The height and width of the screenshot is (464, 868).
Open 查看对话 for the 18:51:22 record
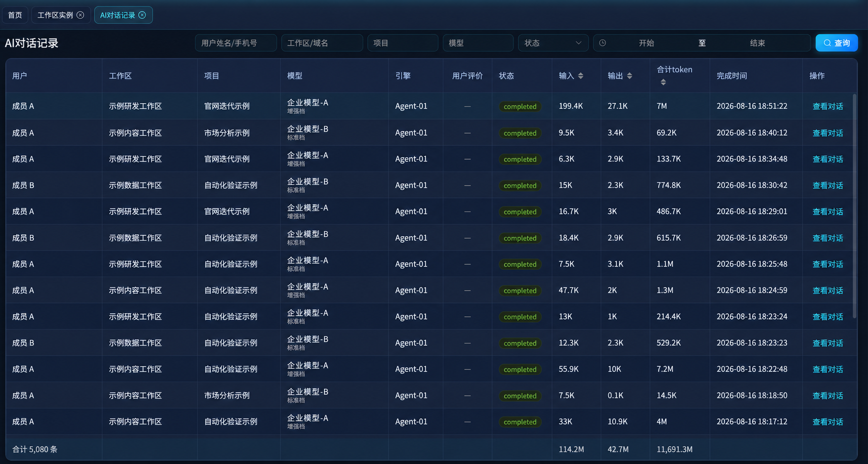click(x=828, y=106)
